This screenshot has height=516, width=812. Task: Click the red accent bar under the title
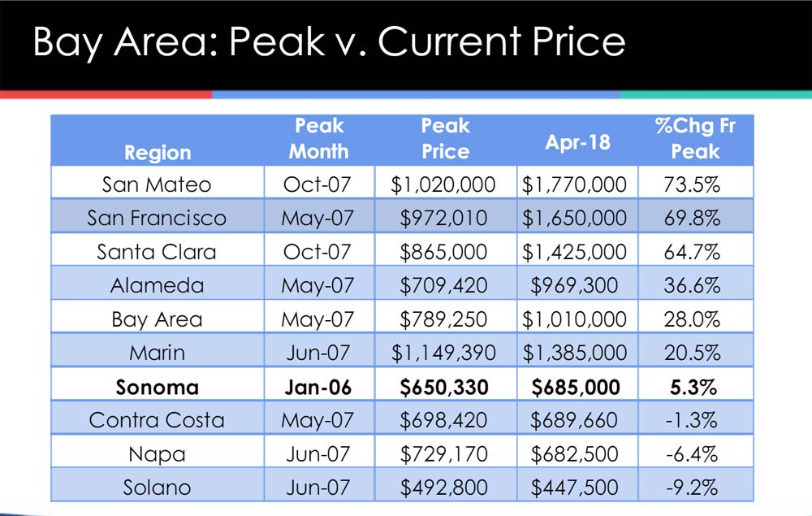(106, 95)
